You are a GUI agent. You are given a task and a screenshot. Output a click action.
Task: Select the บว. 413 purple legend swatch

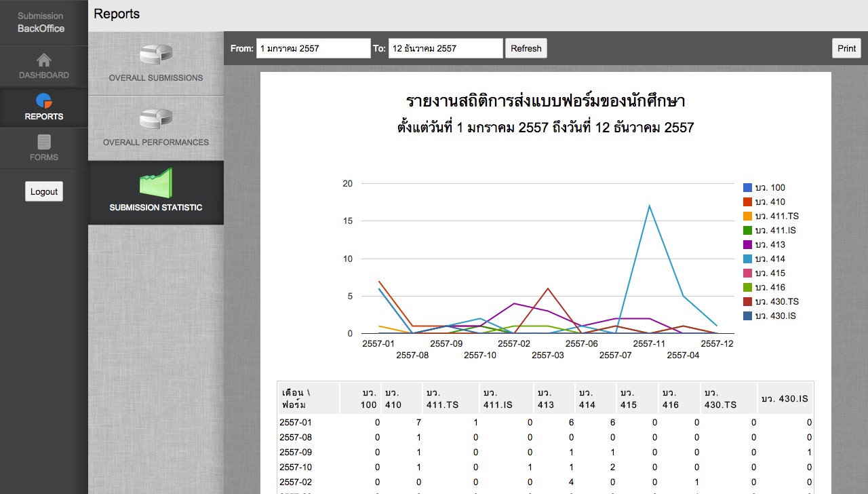747,245
